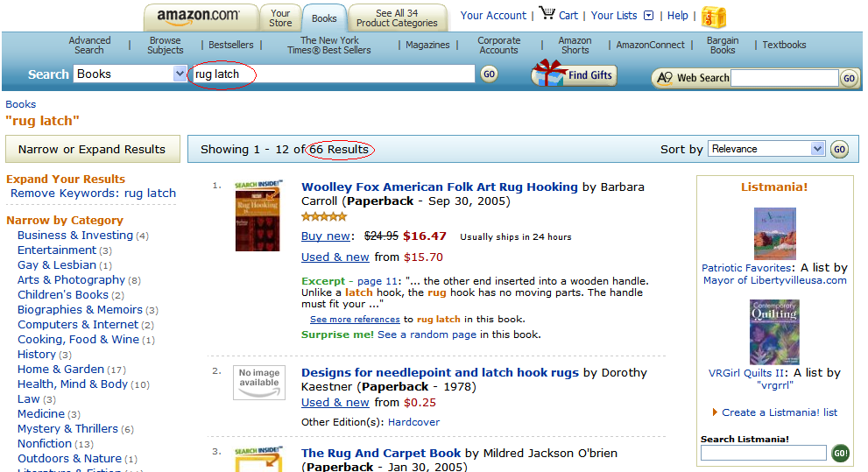Click Remove Keywords: rug latch link
Viewport: 868px width, 472px height.
pos(93,194)
